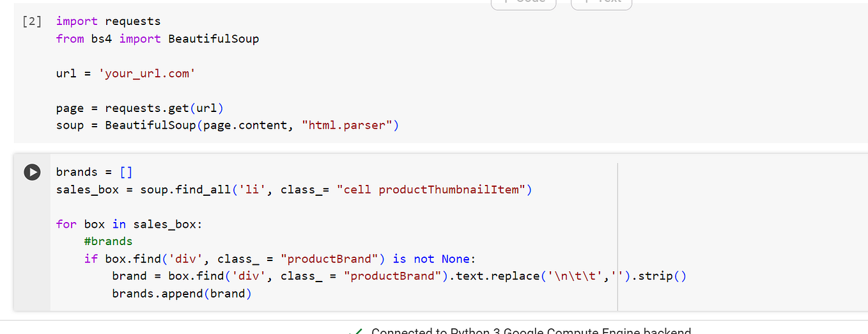Click the "html.parser" string
868x334 pixels.
[347, 125]
